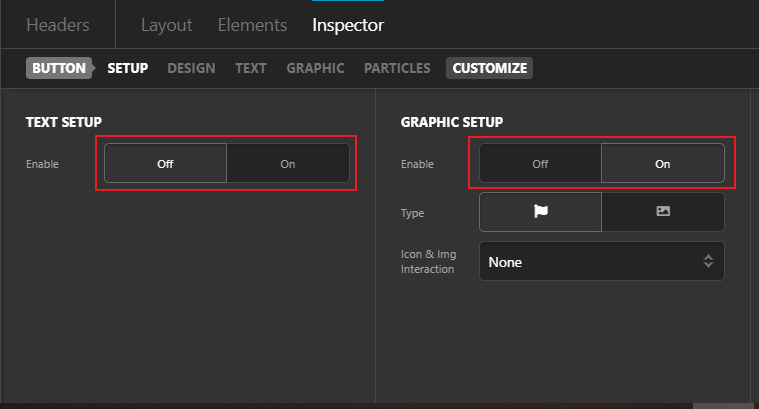759x409 pixels.
Task: Open the Elements tab
Action: [x=252, y=25]
